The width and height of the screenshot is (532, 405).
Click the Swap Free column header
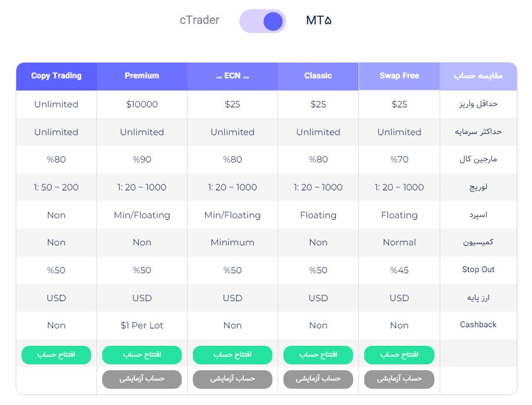(x=400, y=76)
